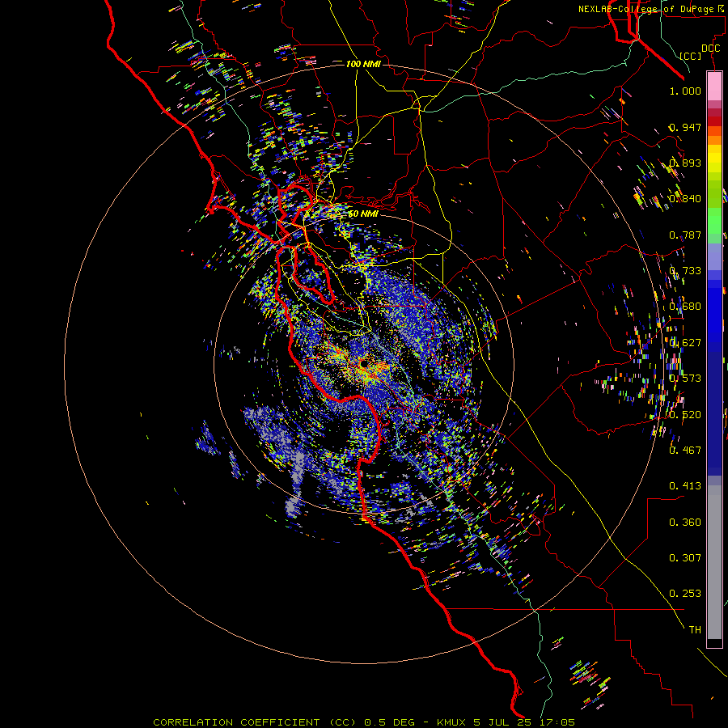728x728 pixels.
Task: Click the KMUX station identifier in caption
Action: click(x=451, y=722)
